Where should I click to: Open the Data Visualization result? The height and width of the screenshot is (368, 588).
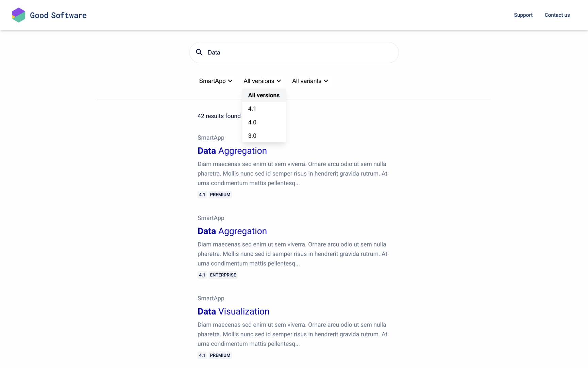pos(233,311)
